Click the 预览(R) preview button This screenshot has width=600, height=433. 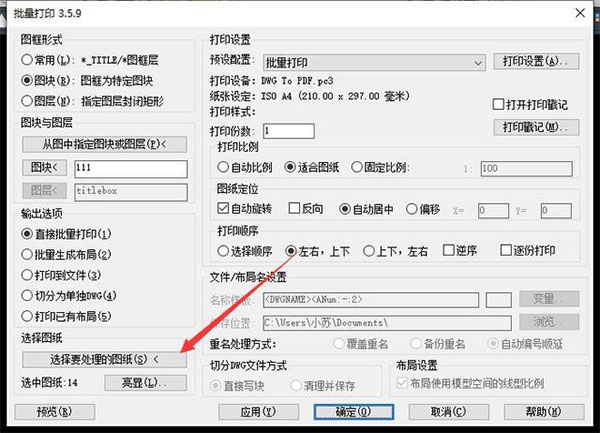(x=55, y=412)
